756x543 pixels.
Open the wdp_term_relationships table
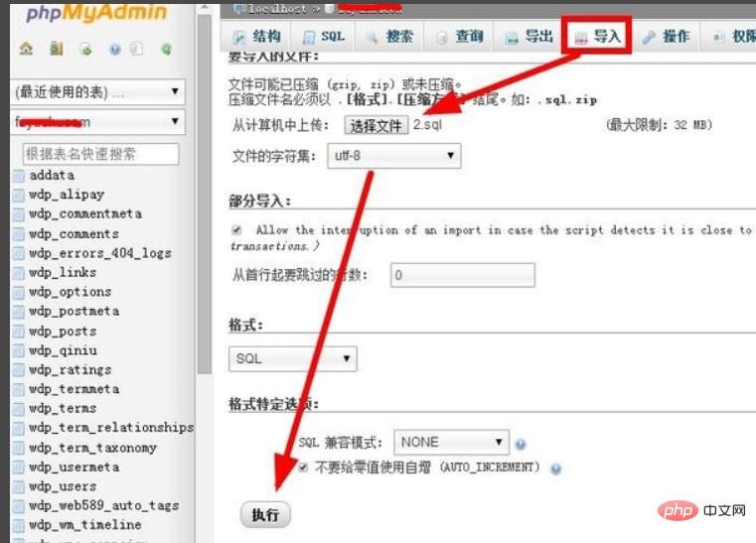click(x=111, y=428)
